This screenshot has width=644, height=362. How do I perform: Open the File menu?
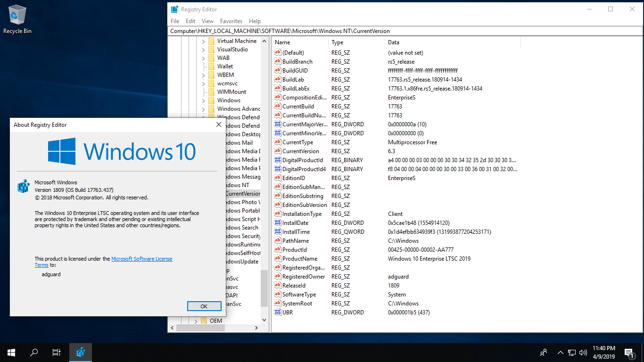click(x=175, y=21)
